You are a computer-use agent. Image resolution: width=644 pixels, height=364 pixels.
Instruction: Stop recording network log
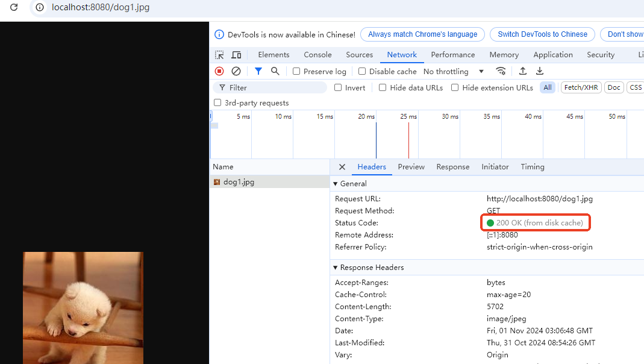pyautogui.click(x=219, y=71)
